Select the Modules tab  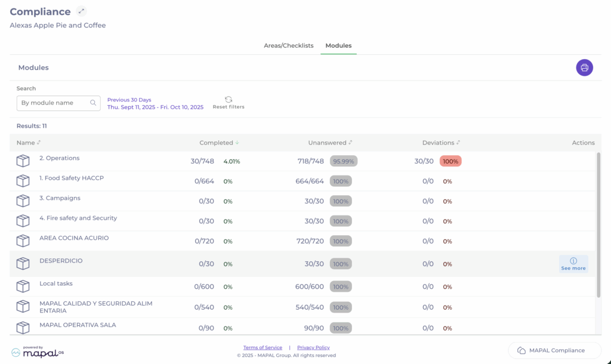(338, 45)
